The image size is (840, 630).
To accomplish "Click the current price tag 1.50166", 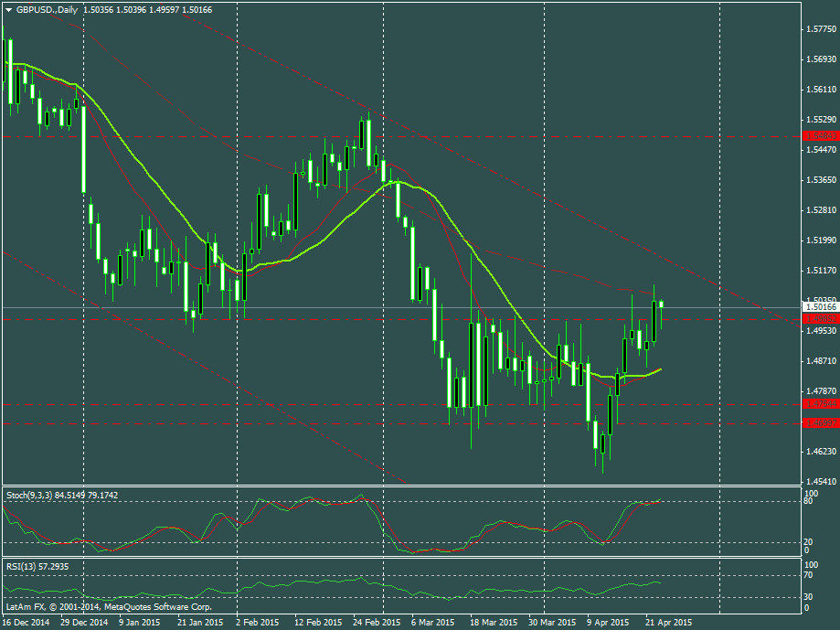I will (x=820, y=308).
